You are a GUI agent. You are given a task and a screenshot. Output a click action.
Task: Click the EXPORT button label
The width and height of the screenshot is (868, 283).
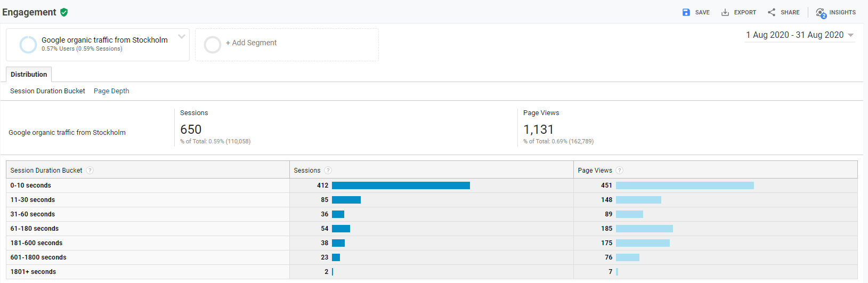pyautogui.click(x=745, y=12)
